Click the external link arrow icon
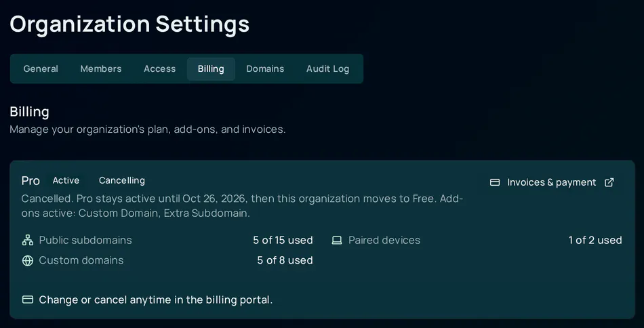Screen dimensions: 644x328 tap(609, 182)
